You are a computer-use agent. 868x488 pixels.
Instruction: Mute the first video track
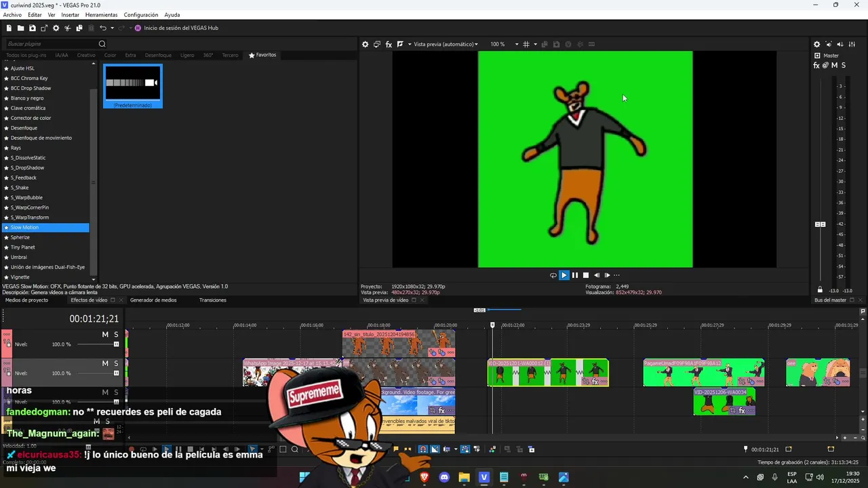coord(105,335)
